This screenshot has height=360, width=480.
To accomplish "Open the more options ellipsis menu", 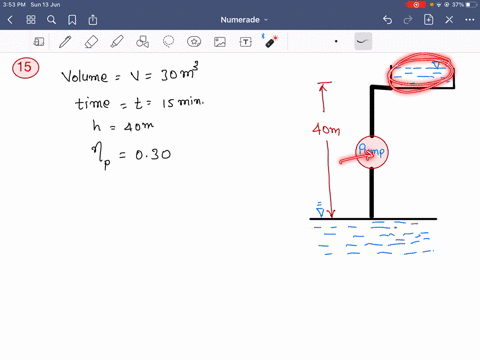I will click(470, 20).
